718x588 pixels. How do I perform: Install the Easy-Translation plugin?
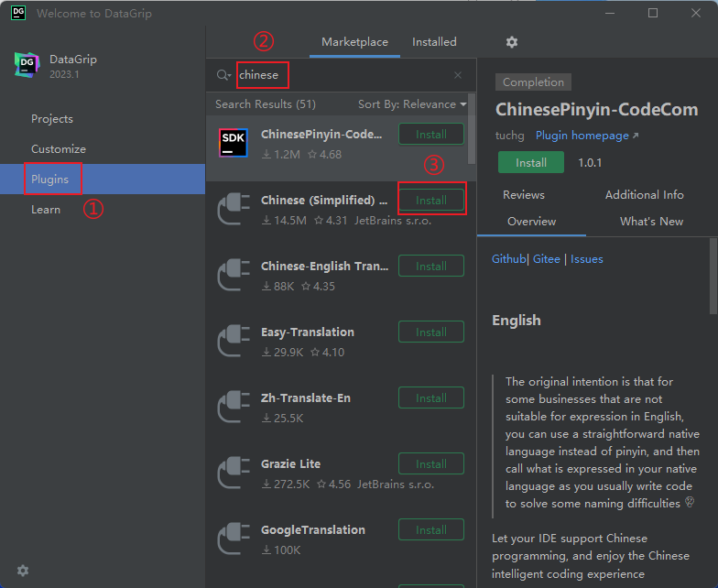click(430, 332)
